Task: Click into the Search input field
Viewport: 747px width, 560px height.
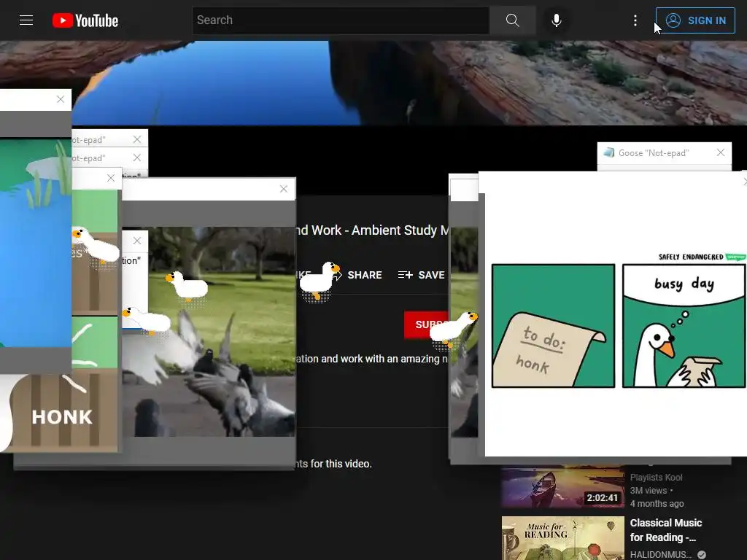Action: coord(341,20)
